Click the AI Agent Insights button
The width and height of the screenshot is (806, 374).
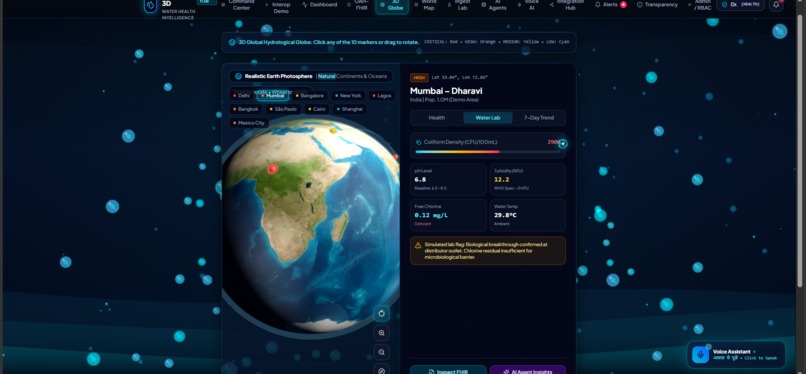coord(527,370)
